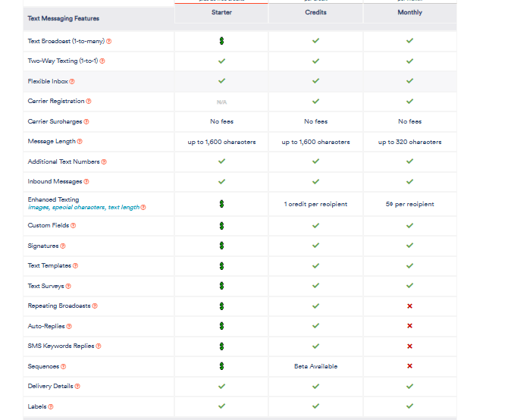Click '1 credit per recipient' cell

point(315,204)
